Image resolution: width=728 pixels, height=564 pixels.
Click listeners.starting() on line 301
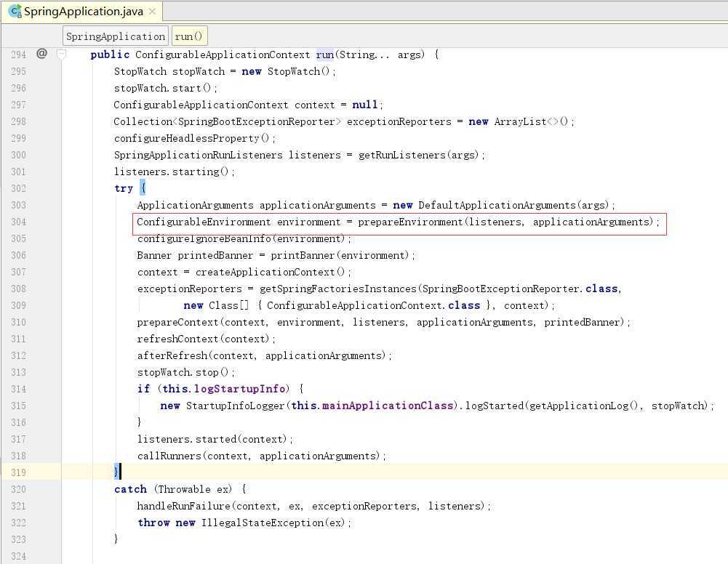172,172
